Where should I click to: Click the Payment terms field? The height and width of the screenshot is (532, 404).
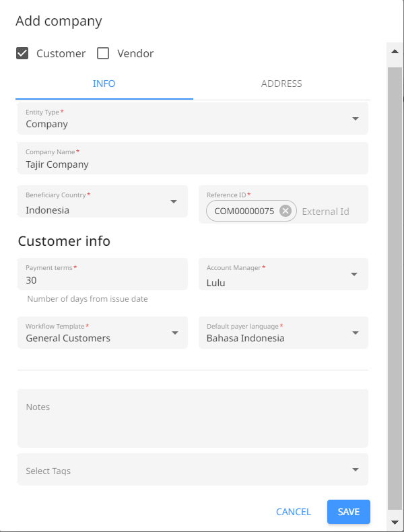pyautogui.click(x=102, y=274)
